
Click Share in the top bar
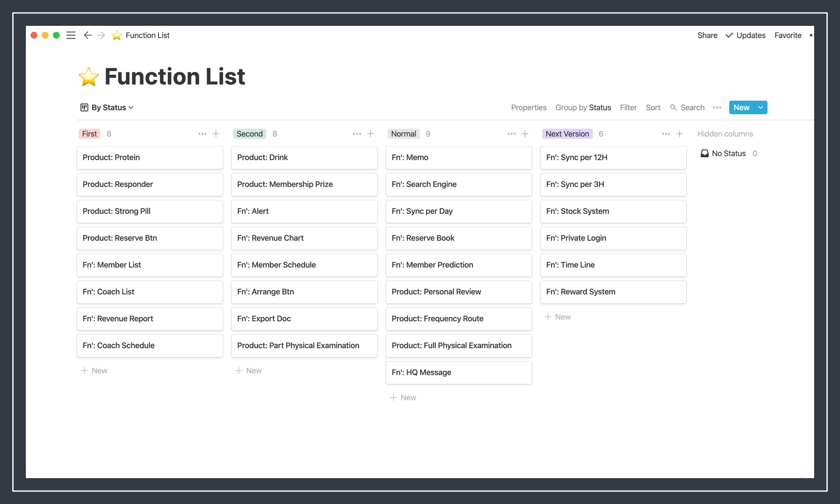pos(707,35)
